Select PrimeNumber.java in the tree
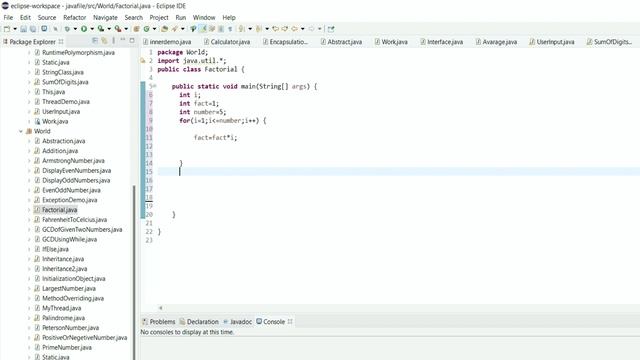640x360 pixels. point(67,347)
